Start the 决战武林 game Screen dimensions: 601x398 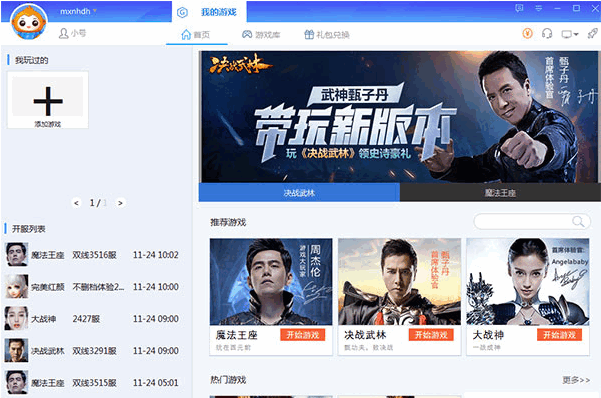pyautogui.click(x=431, y=335)
